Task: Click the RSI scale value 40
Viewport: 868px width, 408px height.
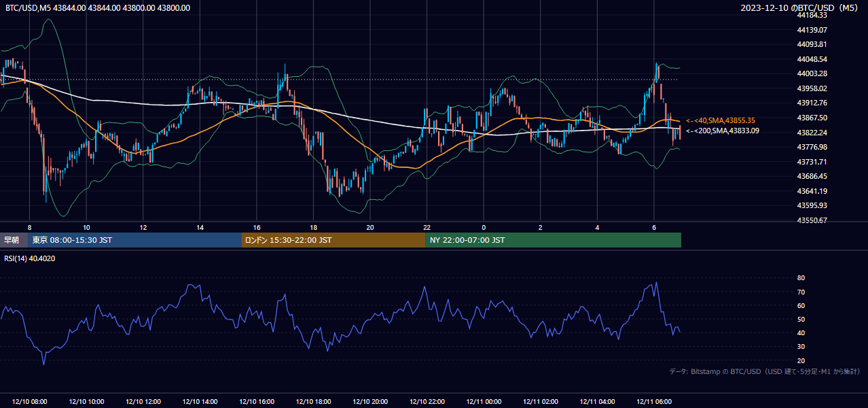Action: click(x=801, y=333)
